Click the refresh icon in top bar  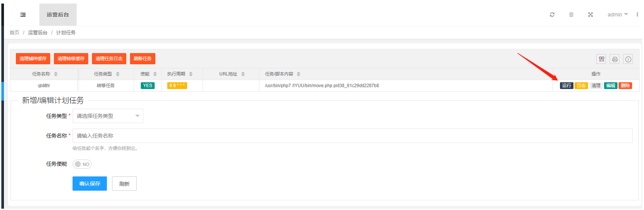(552, 15)
